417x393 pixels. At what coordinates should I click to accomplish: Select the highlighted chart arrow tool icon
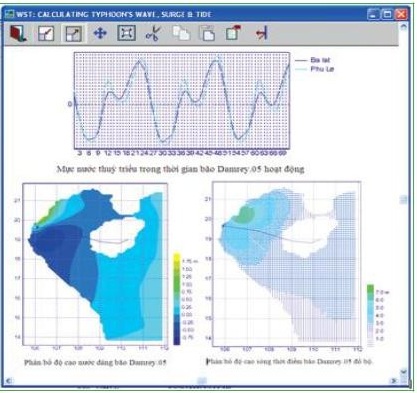74,34
